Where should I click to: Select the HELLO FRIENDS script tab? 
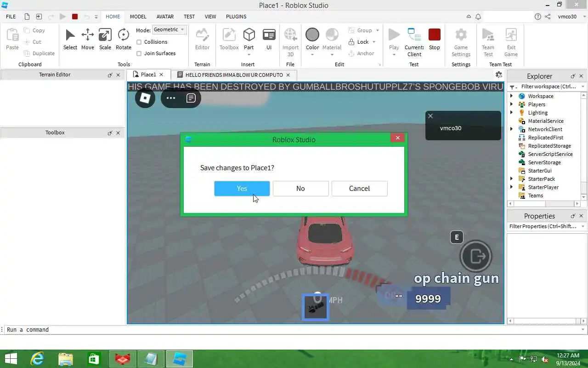point(234,75)
